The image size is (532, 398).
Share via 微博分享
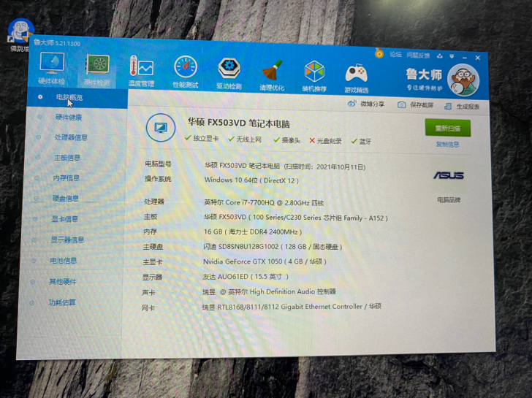pyautogui.click(x=365, y=104)
